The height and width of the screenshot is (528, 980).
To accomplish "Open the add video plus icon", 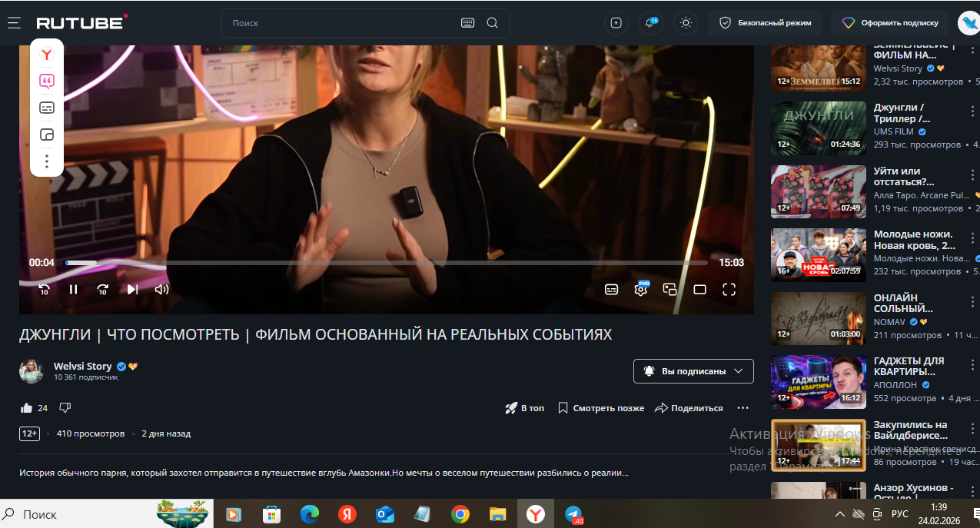I will 616,23.
